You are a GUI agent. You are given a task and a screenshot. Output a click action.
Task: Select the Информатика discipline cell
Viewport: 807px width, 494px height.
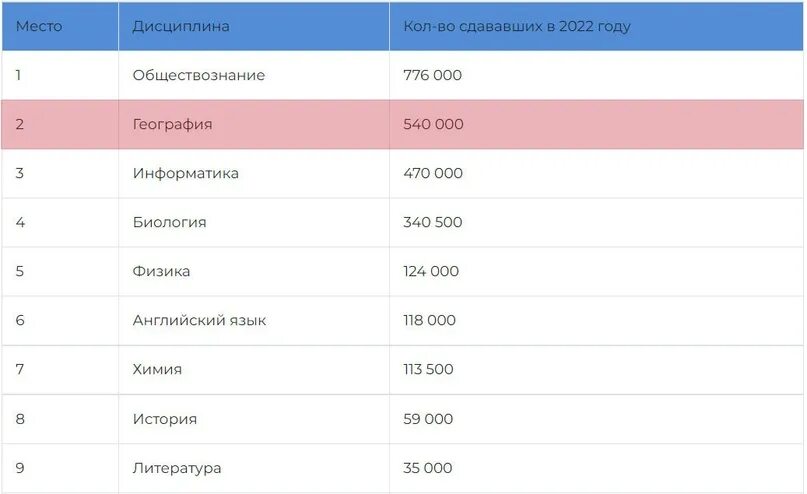click(x=254, y=173)
